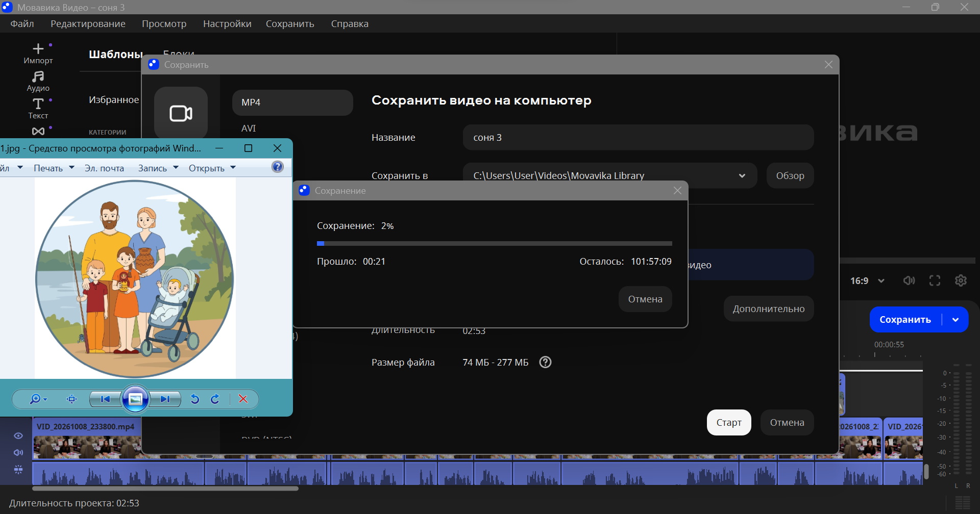Open Открыть dropdown in Photo Viewer
Image resolution: width=980 pixels, height=514 pixels.
click(212, 168)
